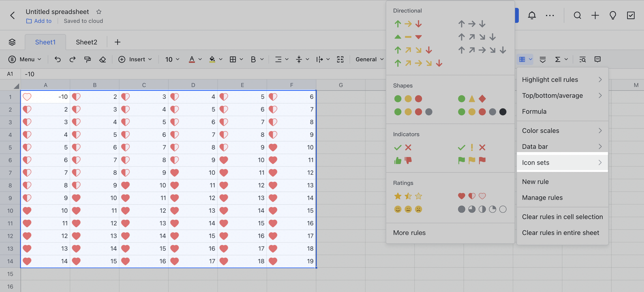
Task: Switch to Sheet2 tab
Action: pyautogui.click(x=86, y=42)
